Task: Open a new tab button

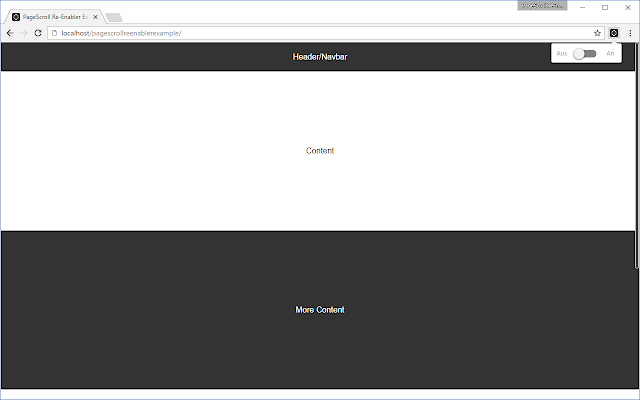Action: pos(114,17)
